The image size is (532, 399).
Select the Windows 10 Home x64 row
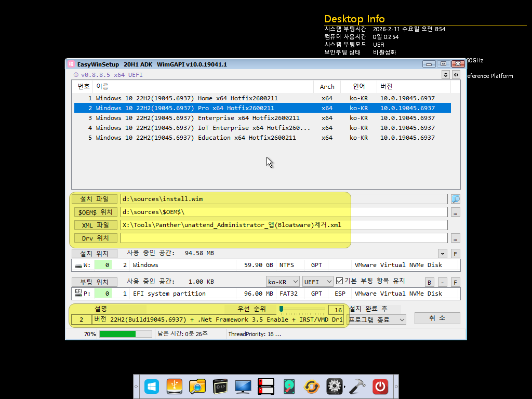(x=262, y=98)
